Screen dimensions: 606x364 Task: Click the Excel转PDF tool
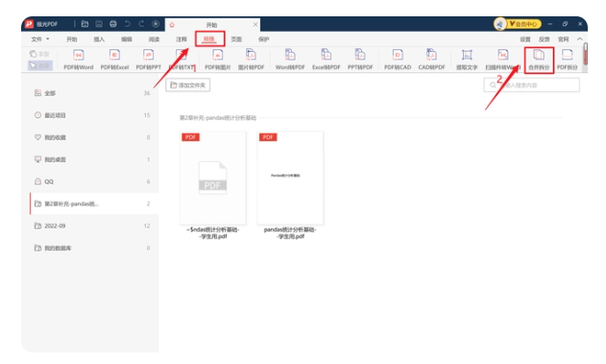click(327, 60)
